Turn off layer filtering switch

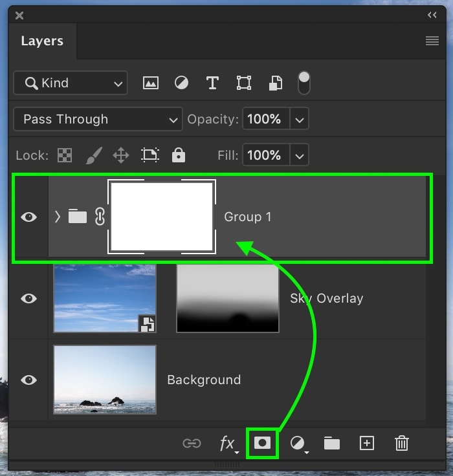point(304,83)
